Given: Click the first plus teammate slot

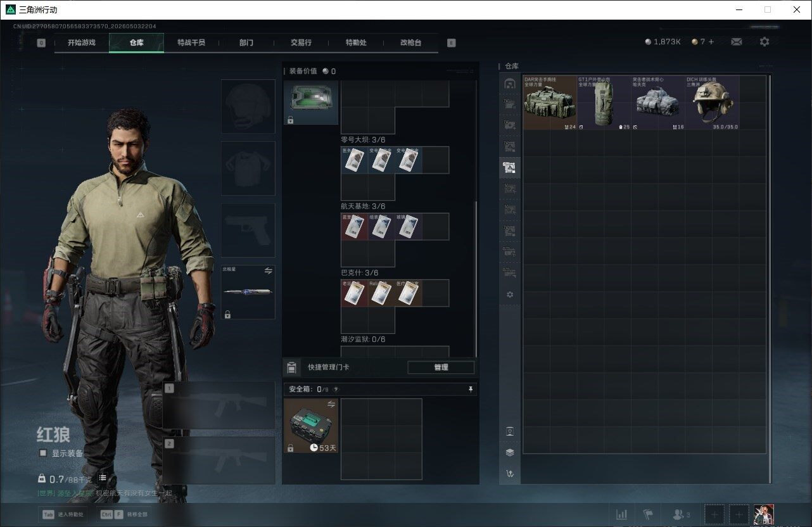Looking at the screenshot, I should pos(714,514).
